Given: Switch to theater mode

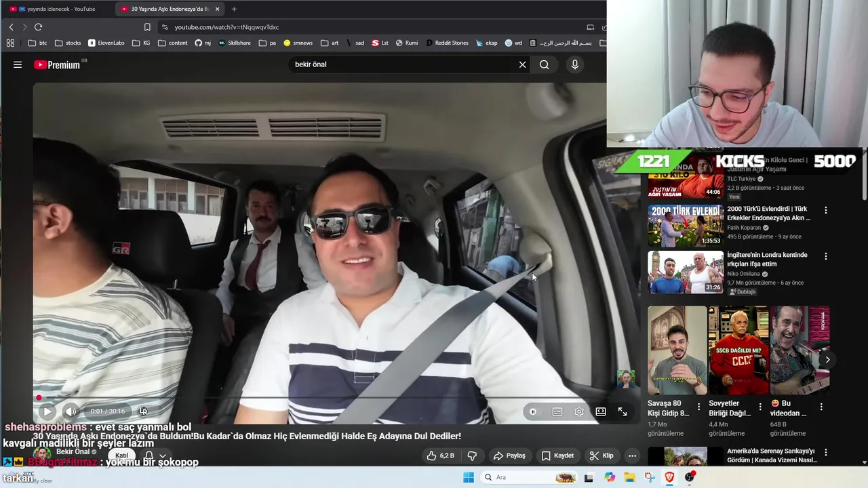Looking at the screenshot, I should click(601, 411).
